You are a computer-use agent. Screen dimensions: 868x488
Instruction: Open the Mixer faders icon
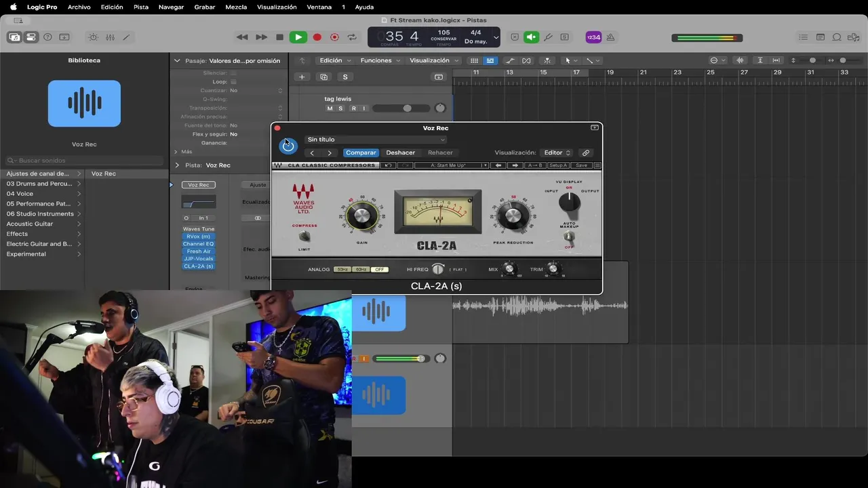click(110, 37)
